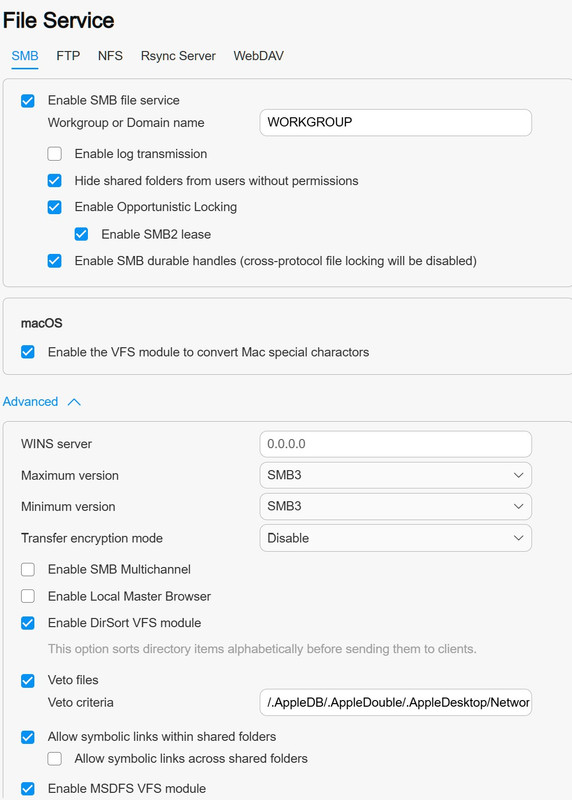Click the Veto criteria text field

tap(395, 703)
